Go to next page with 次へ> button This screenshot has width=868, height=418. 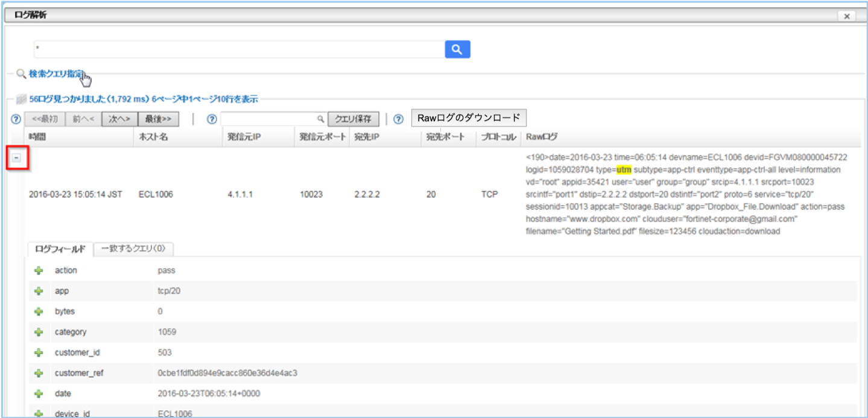tap(119, 119)
